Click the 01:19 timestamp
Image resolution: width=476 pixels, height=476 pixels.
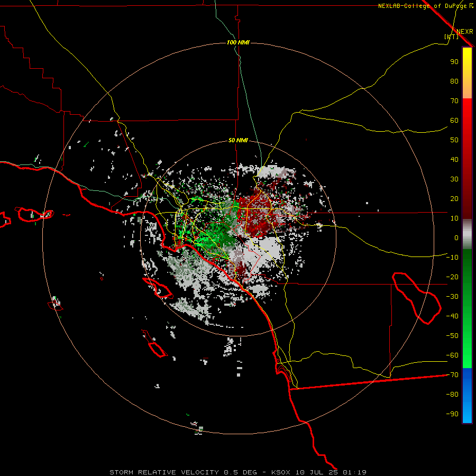354,472
